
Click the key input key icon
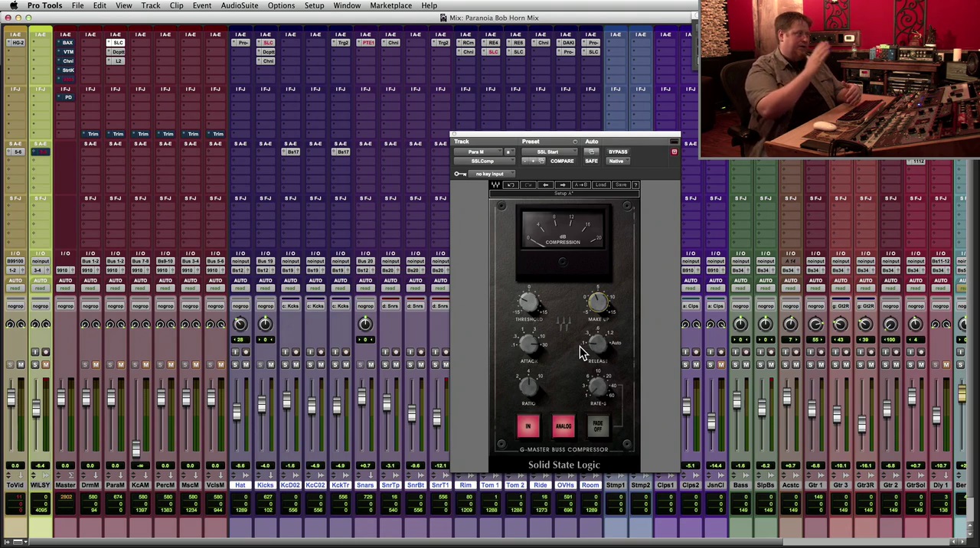click(x=460, y=174)
